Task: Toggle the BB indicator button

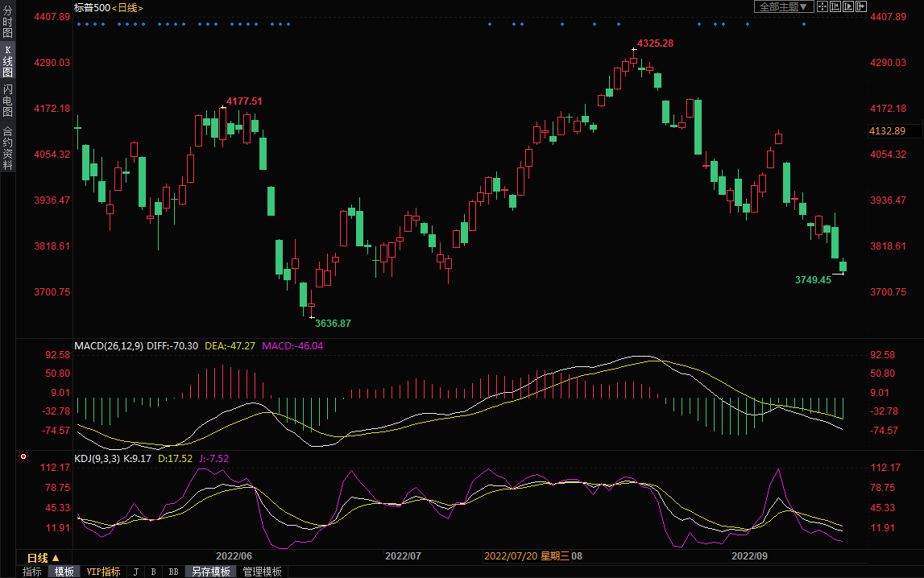Action: (173, 572)
